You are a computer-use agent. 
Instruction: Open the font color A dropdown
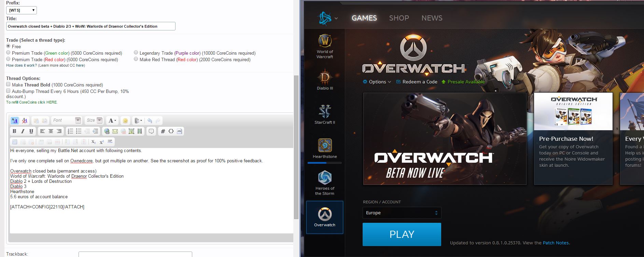(112, 120)
